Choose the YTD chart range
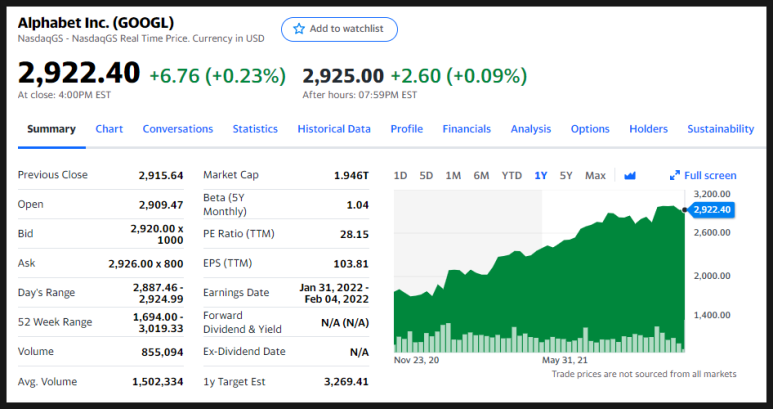 (512, 175)
